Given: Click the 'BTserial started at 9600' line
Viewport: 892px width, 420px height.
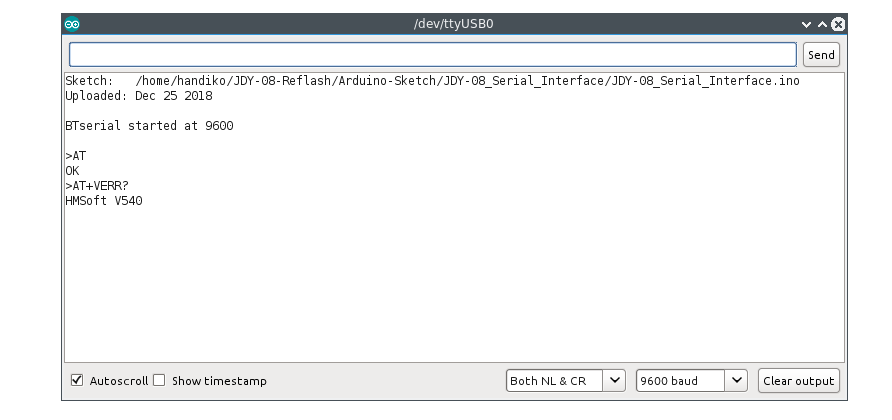Looking at the screenshot, I should (149, 126).
